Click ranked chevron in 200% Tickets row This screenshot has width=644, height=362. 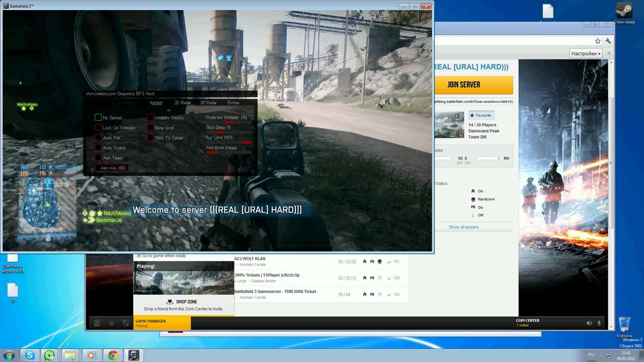click(x=365, y=278)
